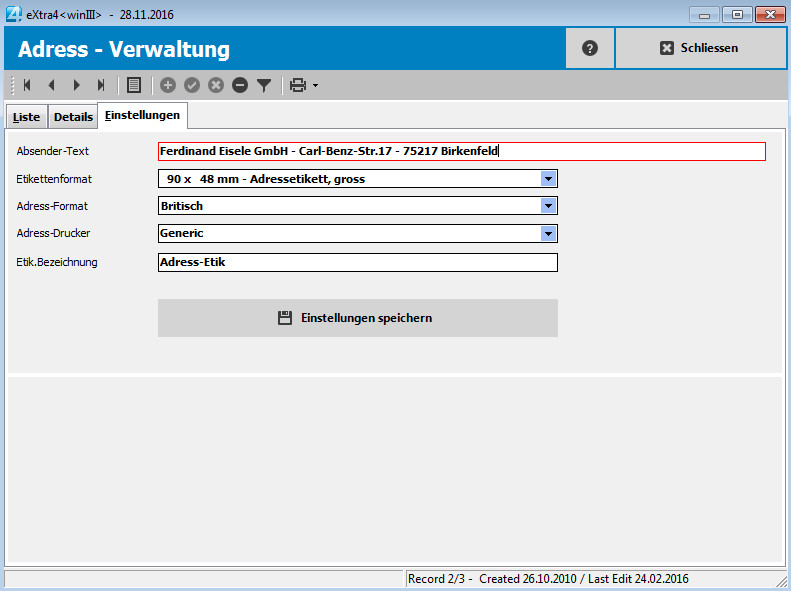Viewport: 791px width, 591px height.
Task: Jump to the last record
Action: pyautogui.click(x=100, y=86)
